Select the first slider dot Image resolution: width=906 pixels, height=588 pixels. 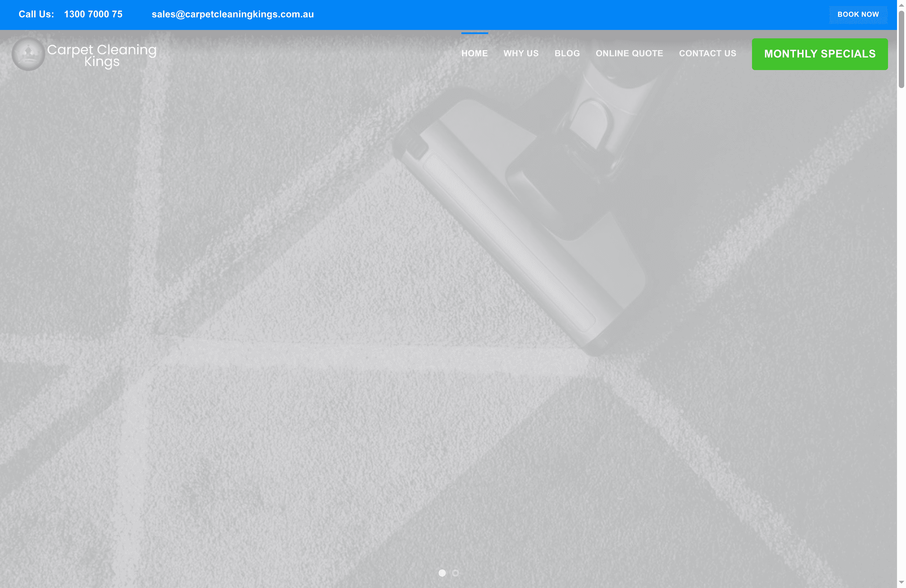pos(442,573)
